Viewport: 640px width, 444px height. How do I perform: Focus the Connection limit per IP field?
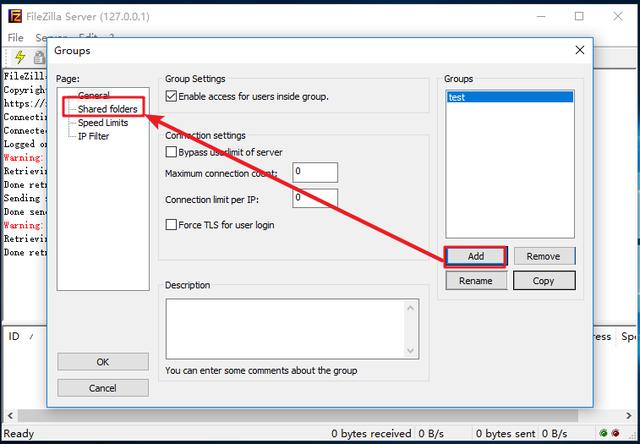(x=315, y=198)
